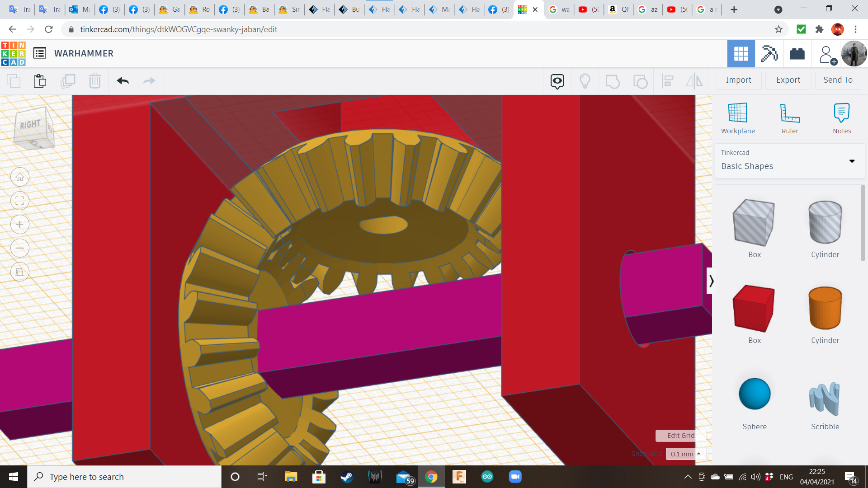
Task: Toggle the Show All visibility icon
Action: (x=585, y=81)
